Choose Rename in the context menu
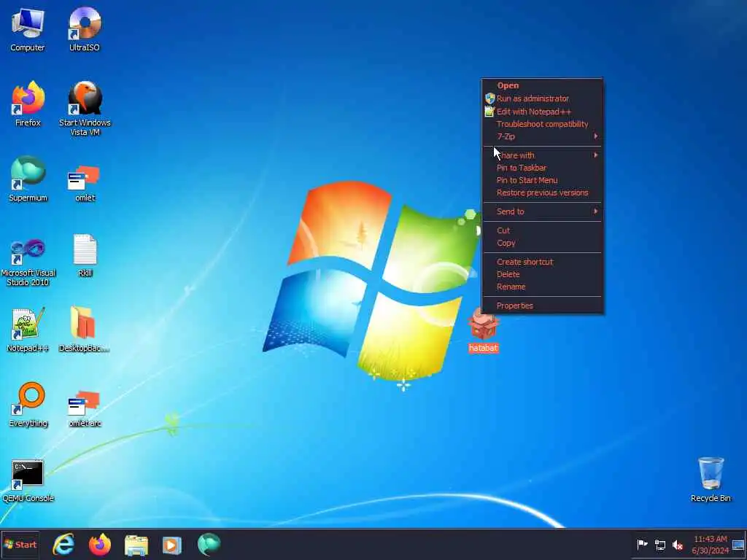This screenshot has width=747, height=560. coord(543,287)
